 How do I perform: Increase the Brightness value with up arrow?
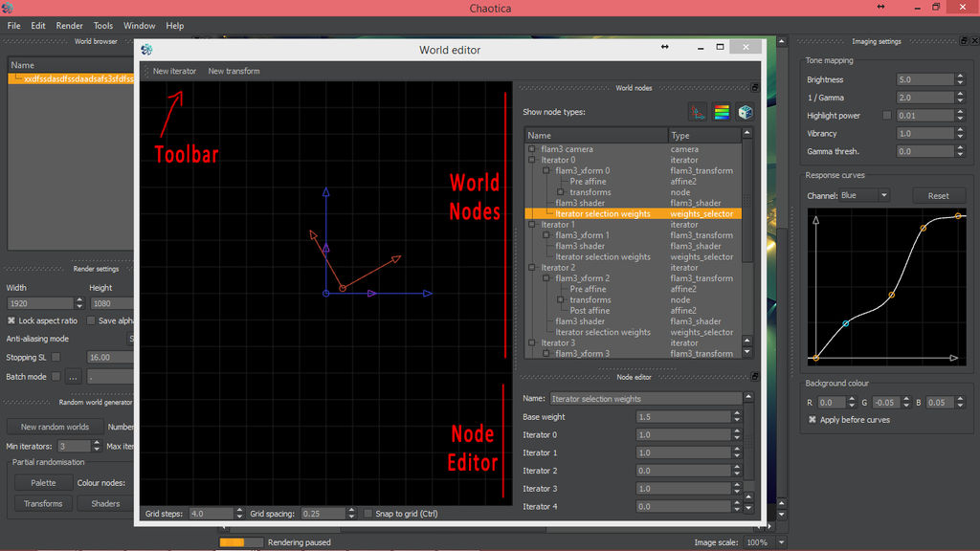click(961, 77)
